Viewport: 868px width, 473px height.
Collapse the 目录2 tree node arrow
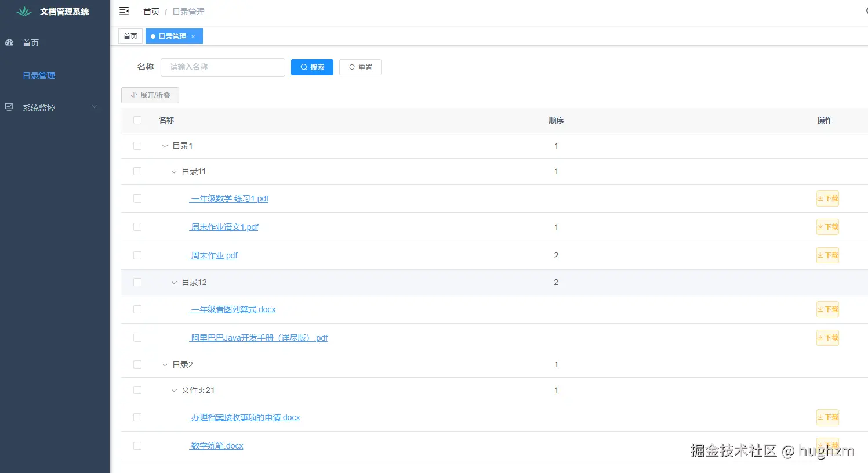click(x=165, y=365)
